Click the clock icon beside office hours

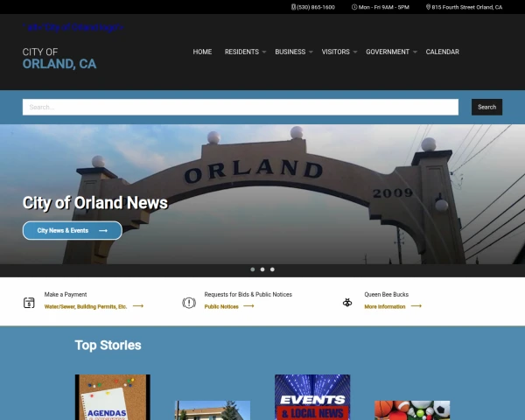[354, 7]
